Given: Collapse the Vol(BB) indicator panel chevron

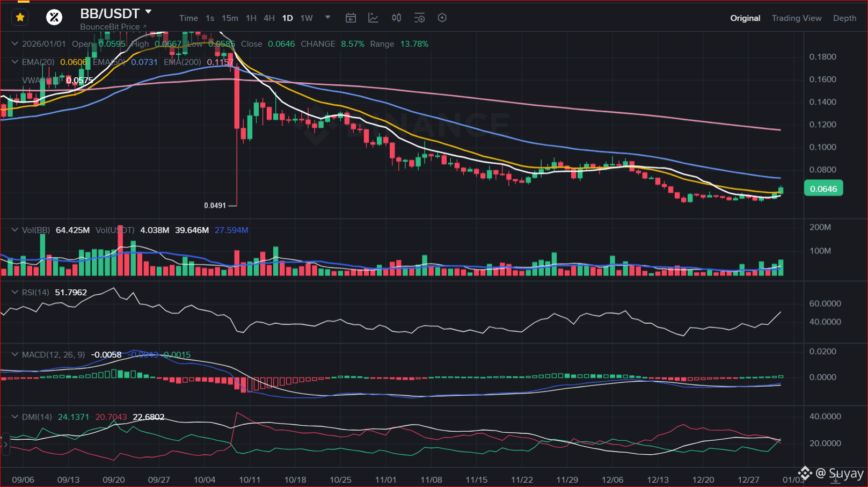Looking at the screenshot, I should pos(15,230).
